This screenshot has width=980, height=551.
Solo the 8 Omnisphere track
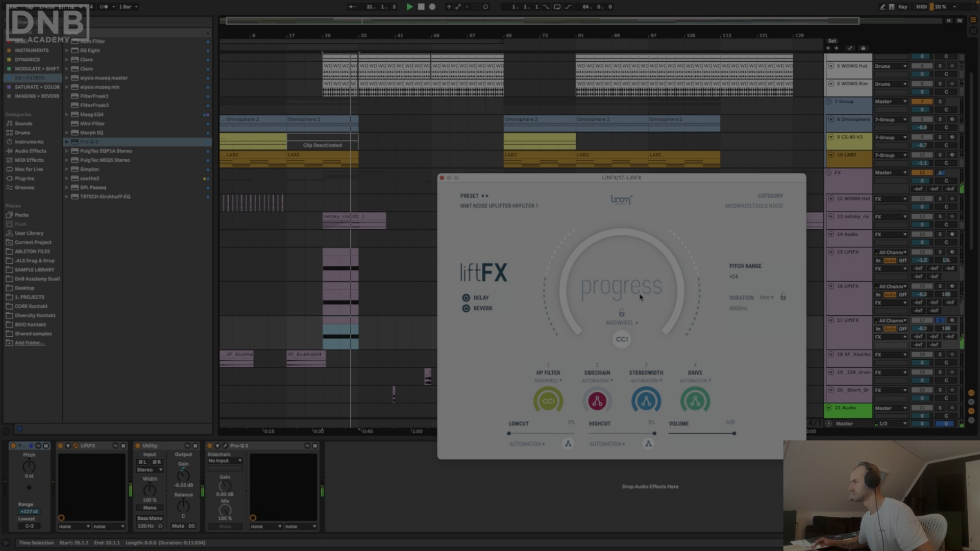click(940, 119)
